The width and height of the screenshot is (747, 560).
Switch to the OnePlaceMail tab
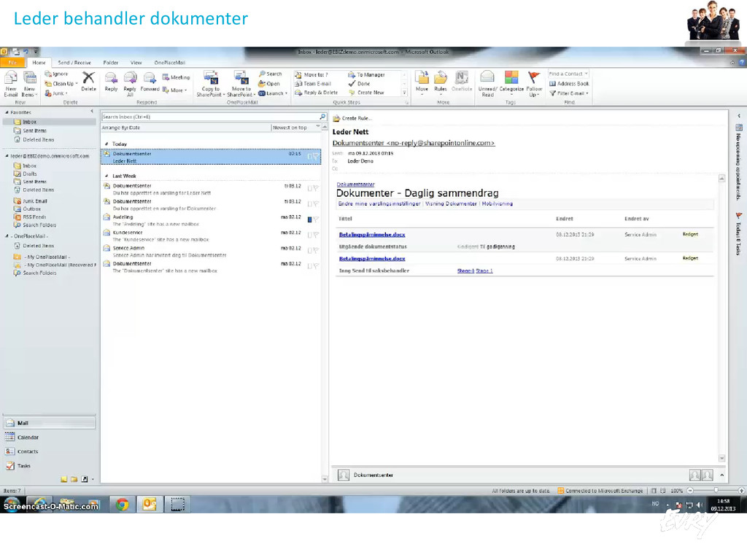tap(169, 63)
